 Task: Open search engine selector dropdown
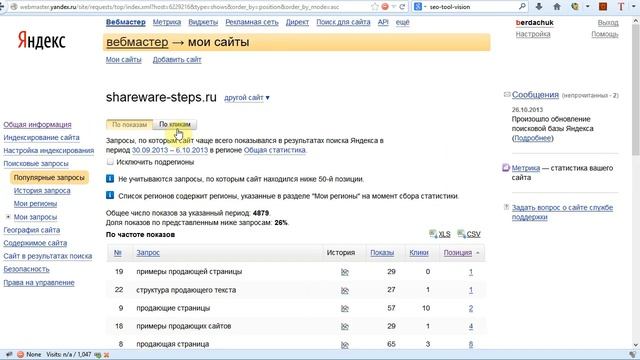pyautogui.click(x=425, y=7)
